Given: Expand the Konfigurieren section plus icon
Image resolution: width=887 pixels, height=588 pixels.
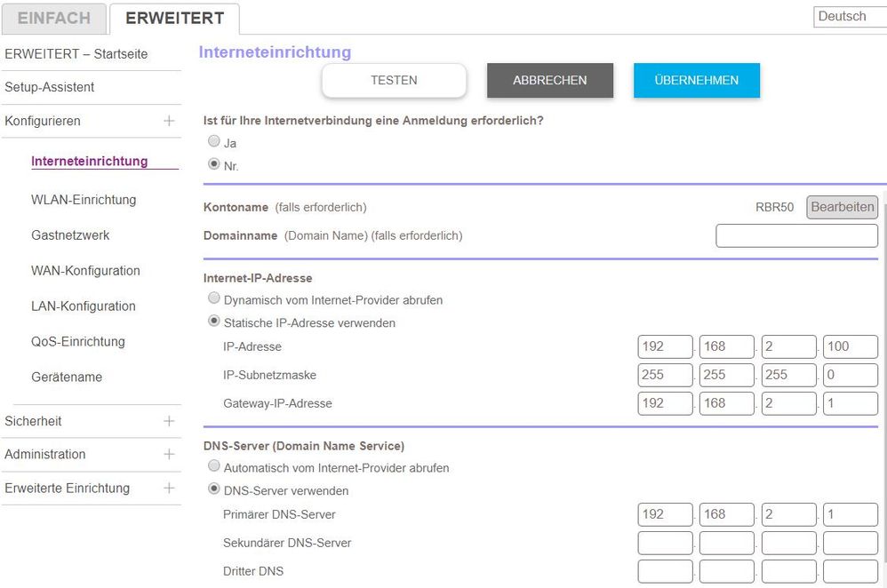Looking at the screenshot, I should click(x=169, y=121).
